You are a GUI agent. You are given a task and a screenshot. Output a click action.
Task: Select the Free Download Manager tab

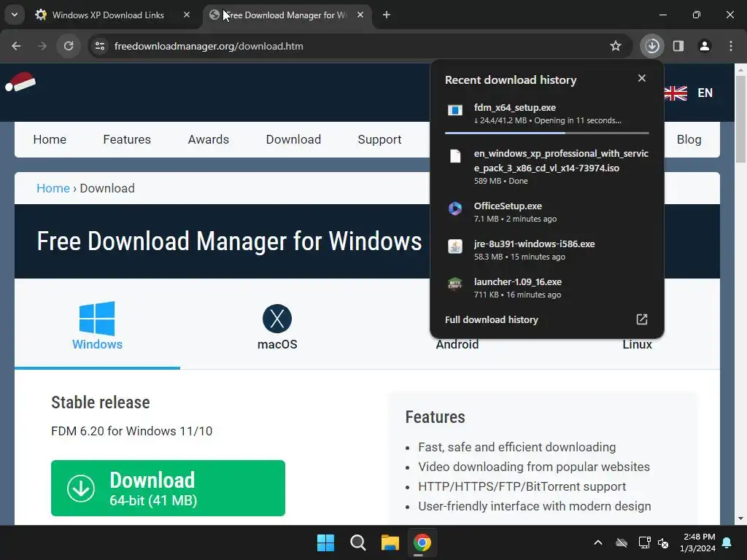[286, 15]
